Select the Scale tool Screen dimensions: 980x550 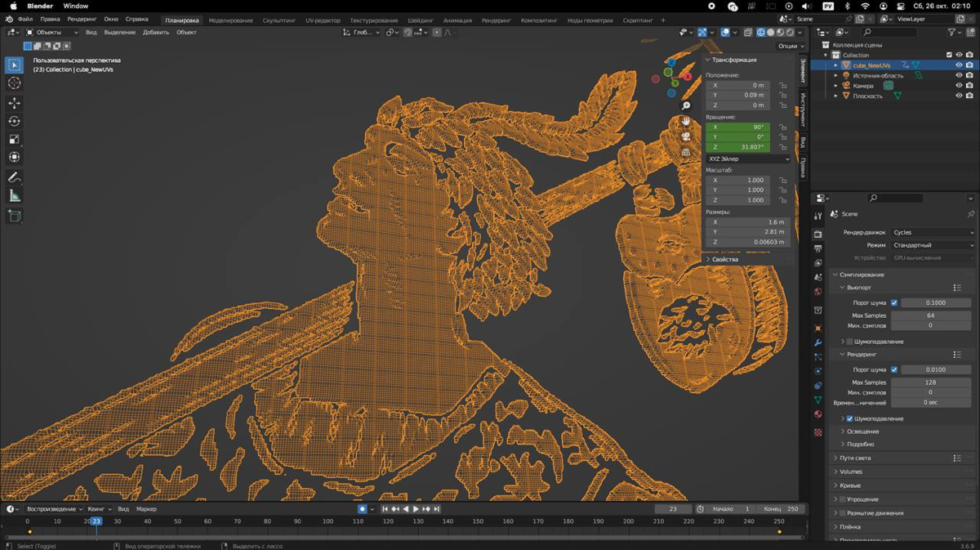pyautogui.click(x=15, y=139)
